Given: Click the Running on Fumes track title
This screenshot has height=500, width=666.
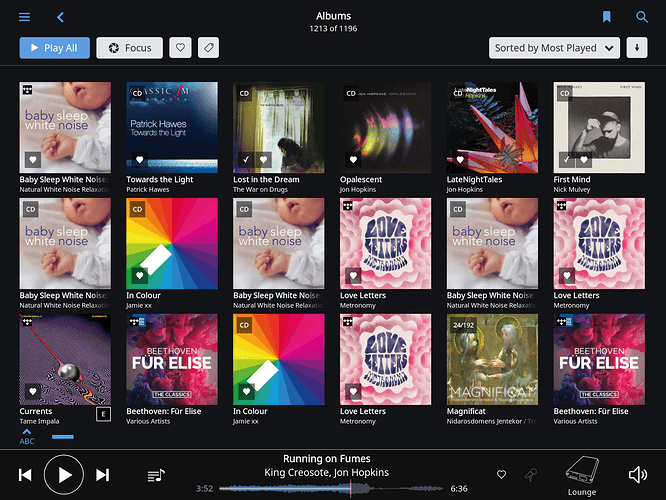Looking at the screenshot, I should coord(327,459).
